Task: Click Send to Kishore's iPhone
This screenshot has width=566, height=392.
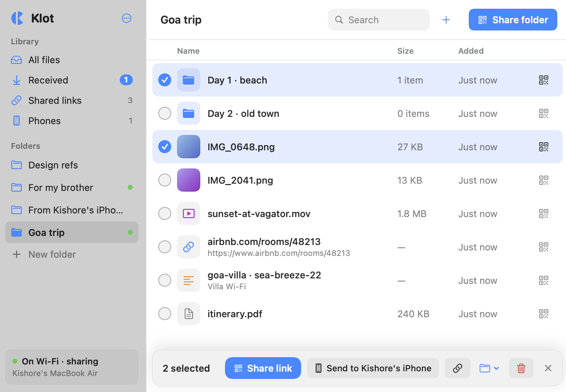Action: 373,368
